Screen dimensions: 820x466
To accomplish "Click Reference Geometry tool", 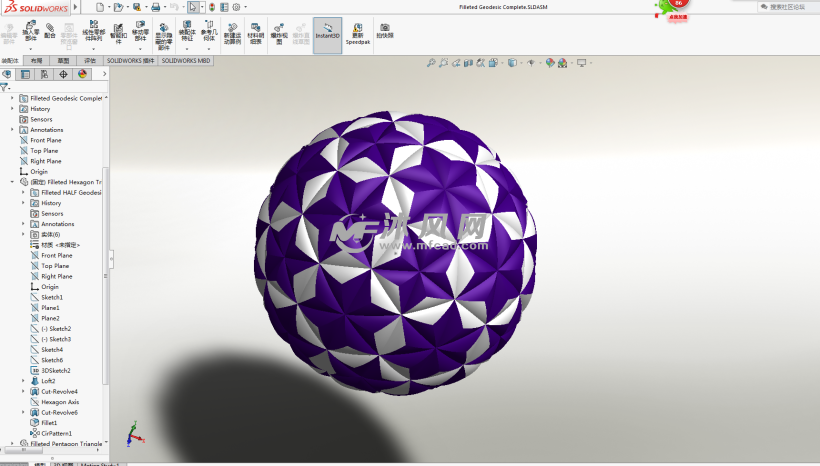I will pos(209,31).
